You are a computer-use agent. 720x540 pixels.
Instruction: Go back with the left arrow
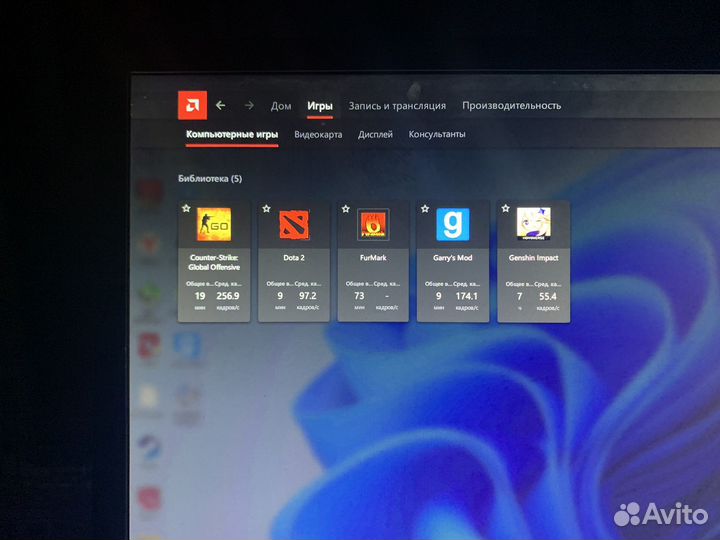pyautogui.click(x=220, y=105)
